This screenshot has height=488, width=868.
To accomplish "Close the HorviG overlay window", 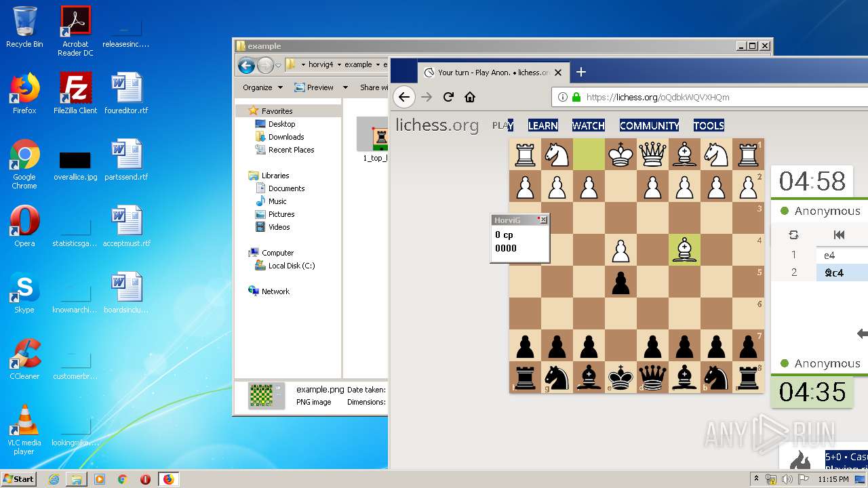I will (x=542, y=220).
